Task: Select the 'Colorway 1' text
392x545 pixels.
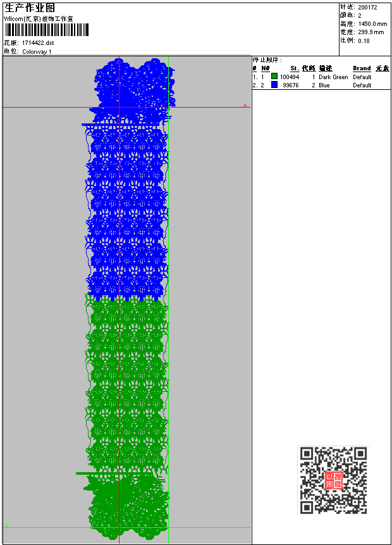Action: click(x=37, y=51)
